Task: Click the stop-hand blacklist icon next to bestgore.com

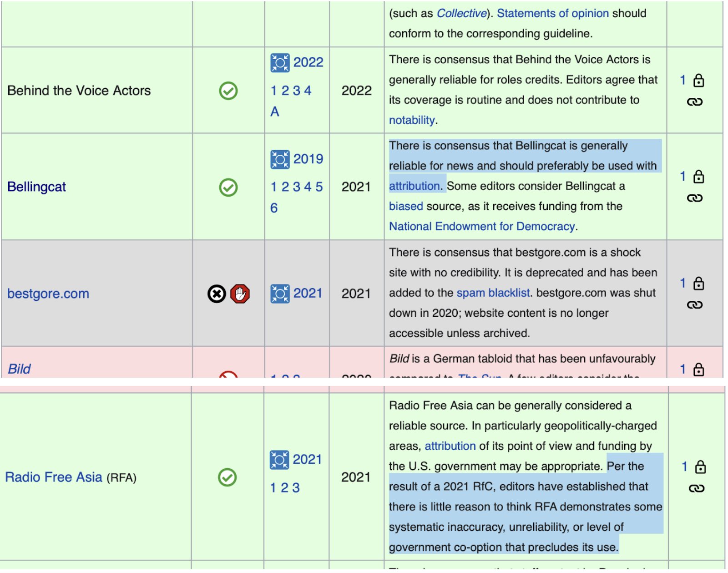Action: 240,294
